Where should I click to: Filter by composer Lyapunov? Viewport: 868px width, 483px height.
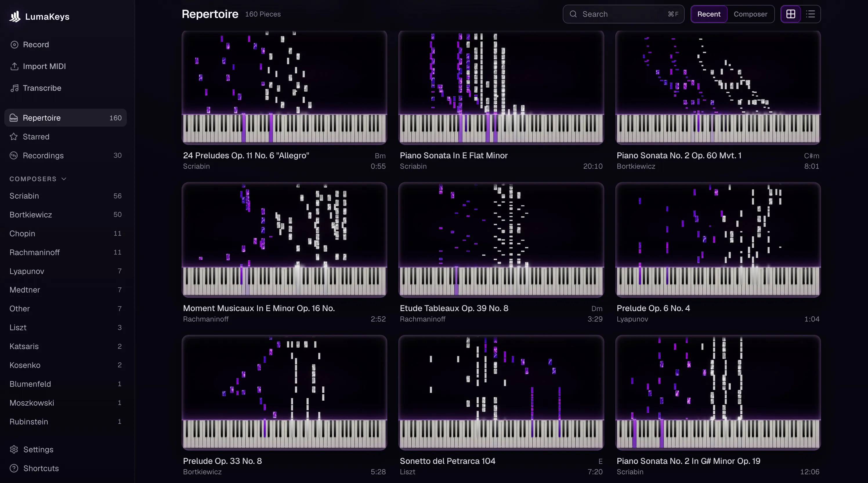(65, 271)
